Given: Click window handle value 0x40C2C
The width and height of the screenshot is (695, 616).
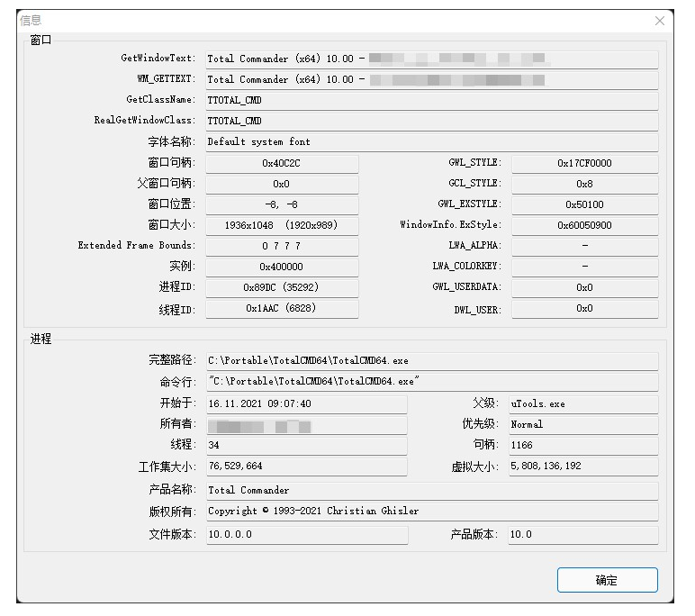Looking at the screenshot, I should tap(282, 163).
